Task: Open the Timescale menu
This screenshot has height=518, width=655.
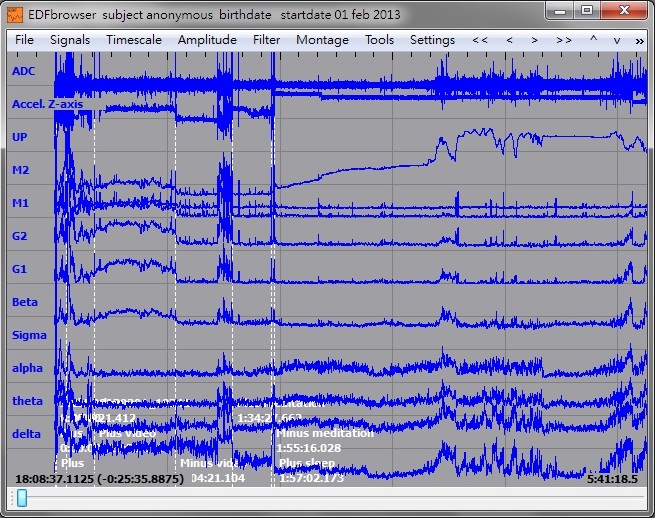Action: pyautogui.click(x=134, y=40)
